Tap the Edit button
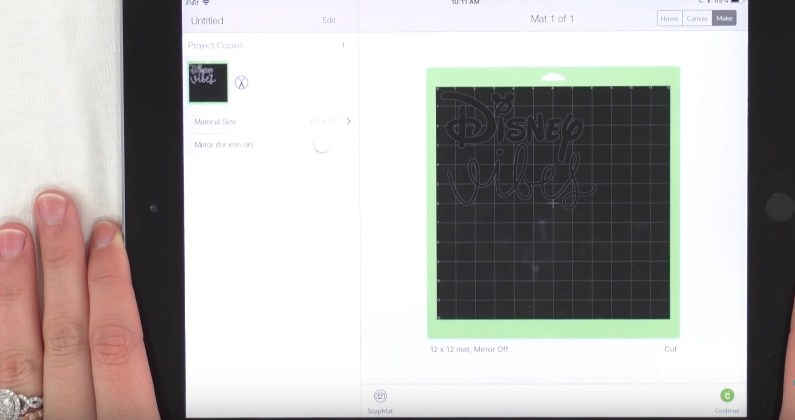 click(x=329, y=20)
